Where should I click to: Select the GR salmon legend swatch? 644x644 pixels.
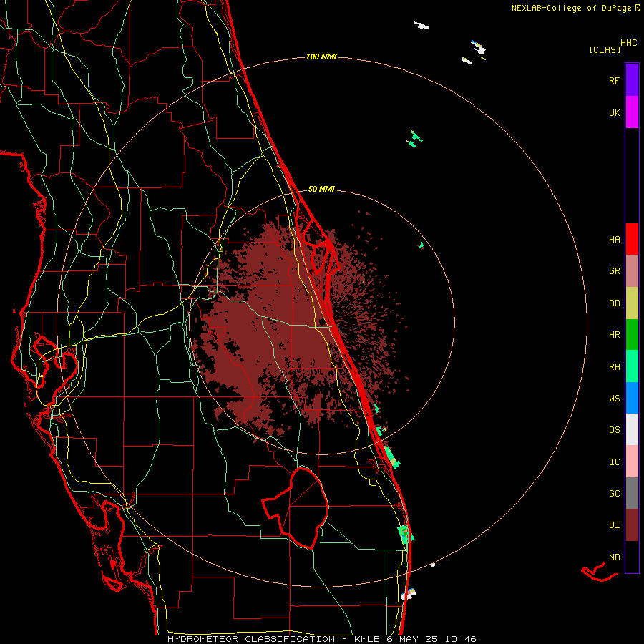click(x=632, y=271)
